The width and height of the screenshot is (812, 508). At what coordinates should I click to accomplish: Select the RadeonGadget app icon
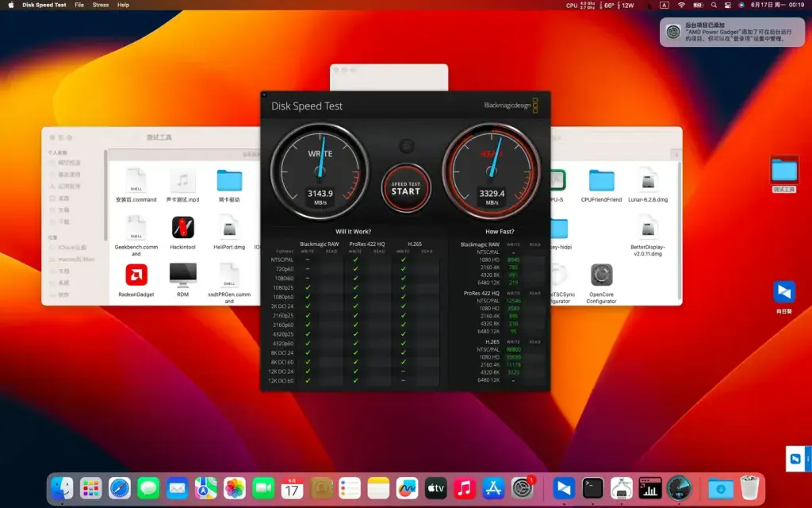(136, 280)
